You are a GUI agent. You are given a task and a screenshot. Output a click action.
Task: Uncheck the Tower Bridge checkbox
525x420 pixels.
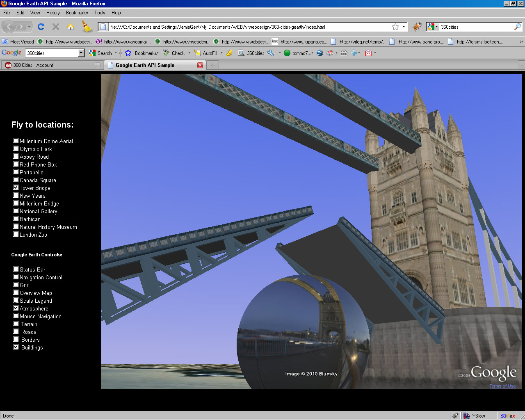16,187
